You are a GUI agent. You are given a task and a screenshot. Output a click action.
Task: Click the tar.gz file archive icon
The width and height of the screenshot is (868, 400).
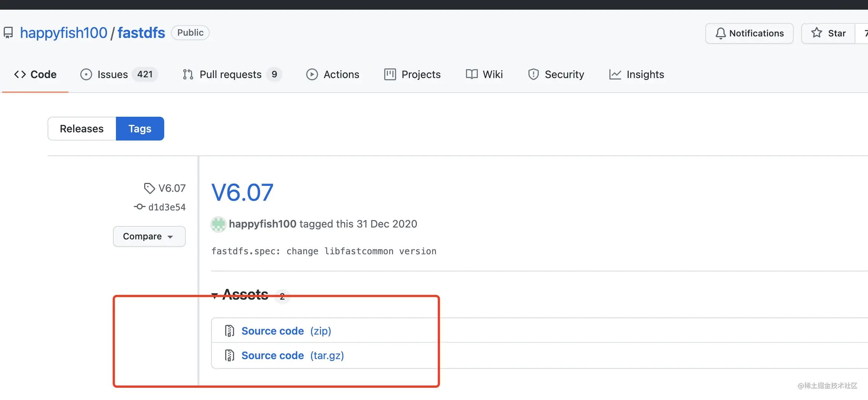(x=230, y=355)
